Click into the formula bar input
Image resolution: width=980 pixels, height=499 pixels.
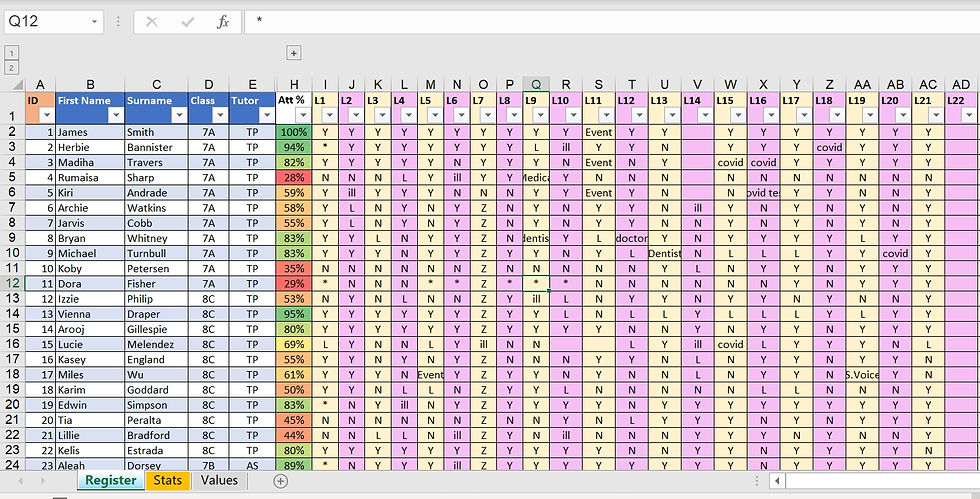pyautogui.click(x=612, y=22)
